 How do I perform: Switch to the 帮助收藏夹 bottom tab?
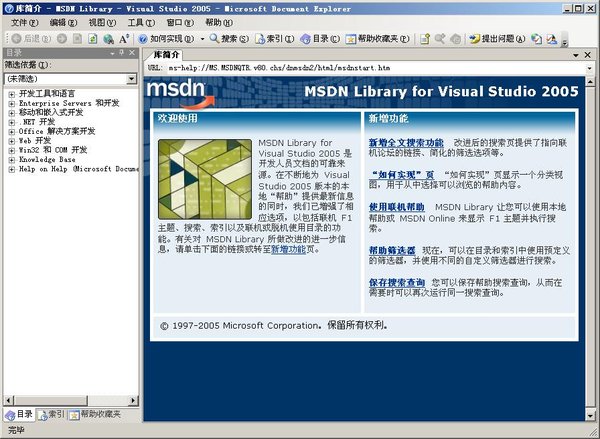(x=95, y=415)
